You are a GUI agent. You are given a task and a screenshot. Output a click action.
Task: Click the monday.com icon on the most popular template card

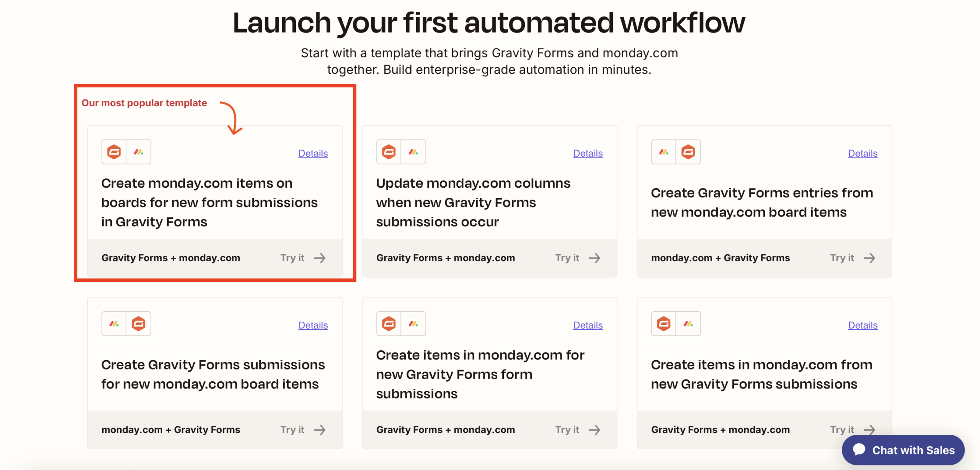[139, 152]
